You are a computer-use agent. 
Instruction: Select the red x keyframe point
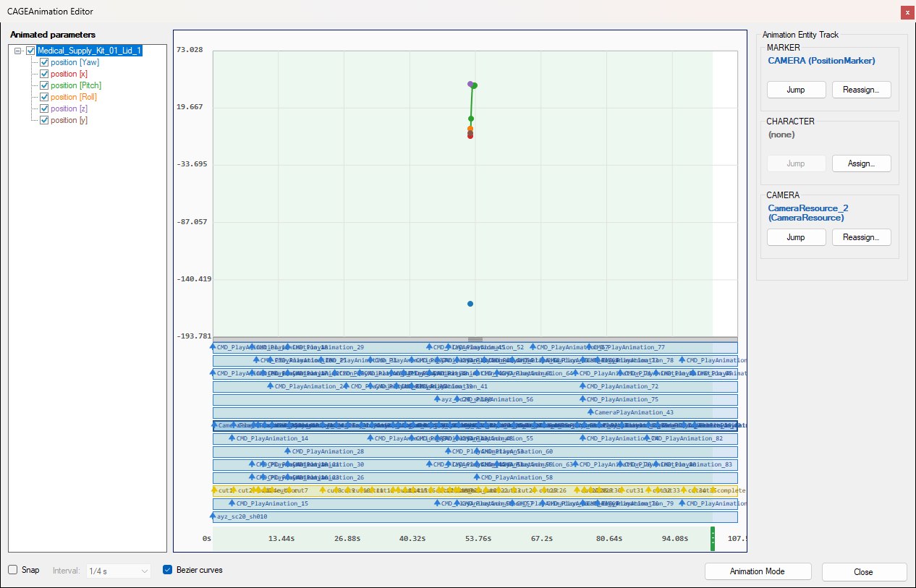[x=470, y=135]
